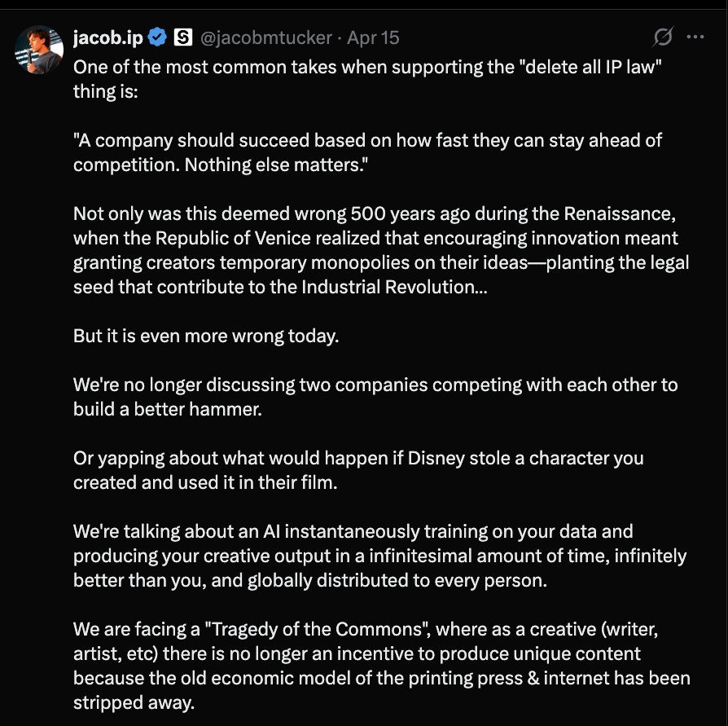Click the opening paragraph about "delete all IP law"
The height and width of the screenshot is (726, 728).
tap(367, 79)
